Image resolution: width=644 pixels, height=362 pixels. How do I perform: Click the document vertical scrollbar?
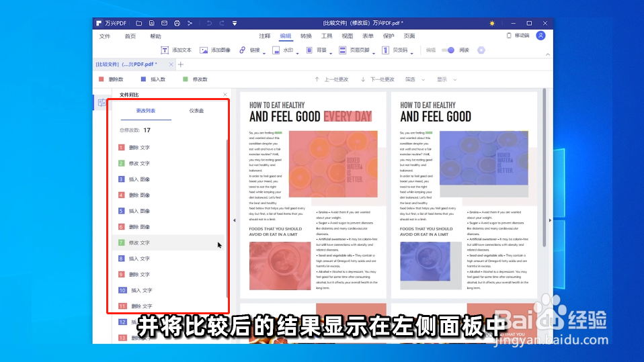click(545, 167)
